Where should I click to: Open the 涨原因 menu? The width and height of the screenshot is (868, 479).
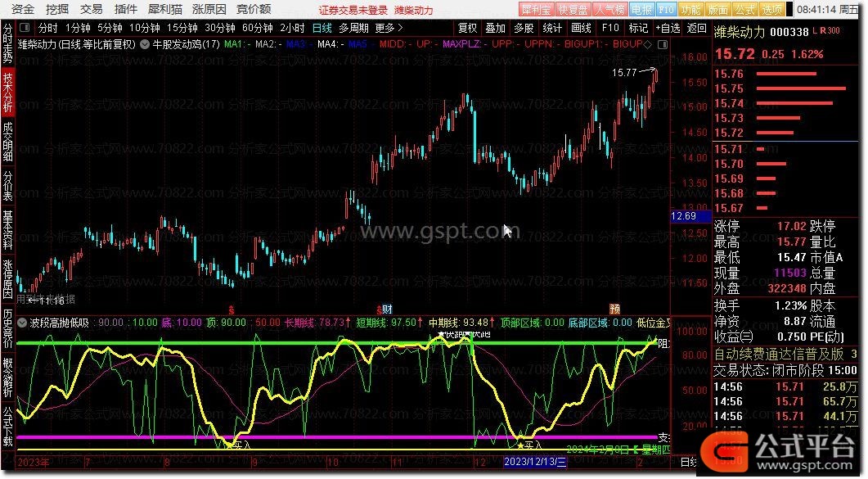(x=209, y=9)
